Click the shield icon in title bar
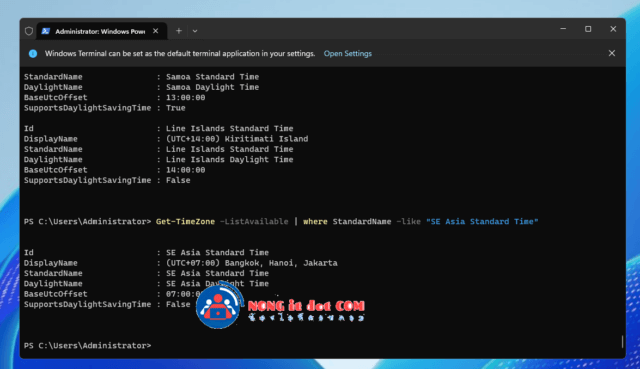Viewport: 640px width, 369px height. pyautogui.click(x=29, y=31)
